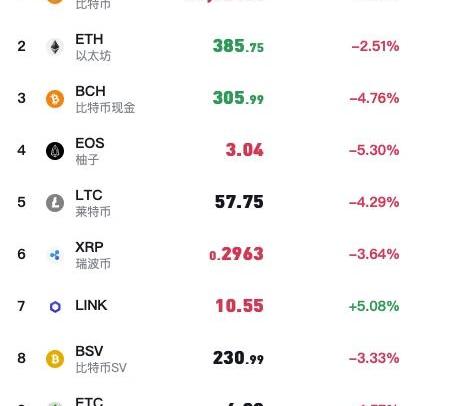Click the XRP -3.64% change value
Screen dimensions: 453x406
[374, 254]
